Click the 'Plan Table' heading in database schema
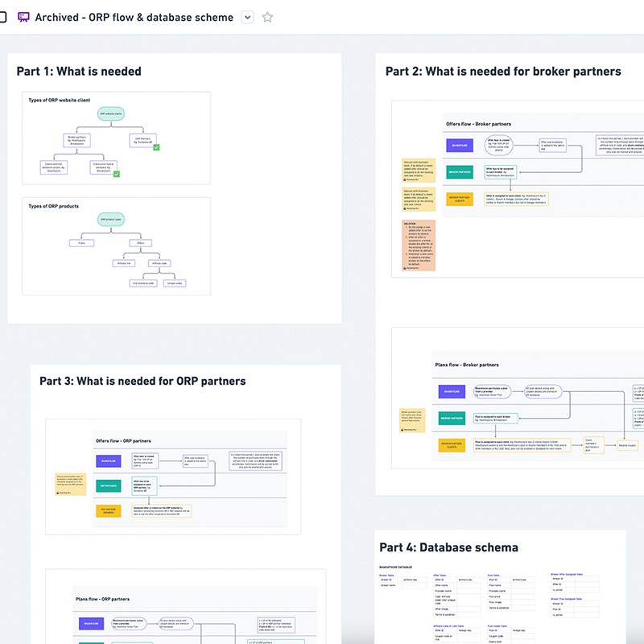 pyautogui.click(x=493, y=576)
